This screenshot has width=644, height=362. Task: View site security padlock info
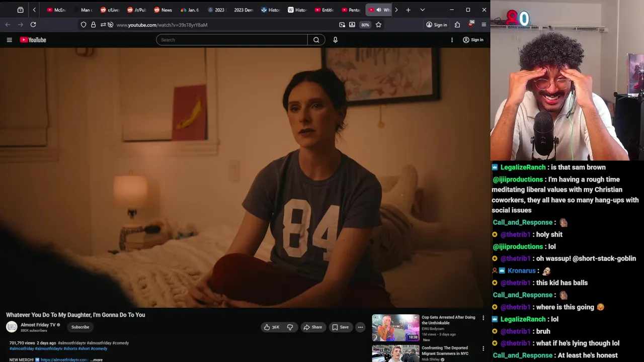(x=93, y=25)
